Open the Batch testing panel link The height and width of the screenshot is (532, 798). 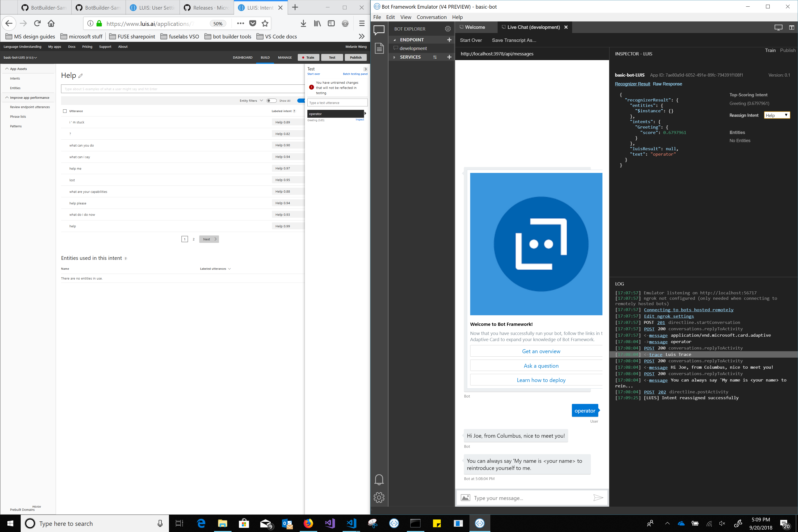355,74
